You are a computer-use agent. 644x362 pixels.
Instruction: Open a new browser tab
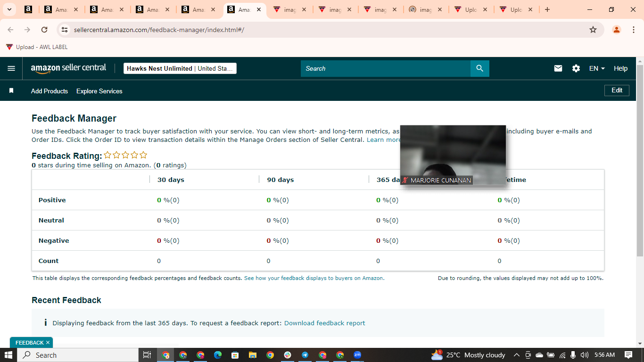click(547, 9)
